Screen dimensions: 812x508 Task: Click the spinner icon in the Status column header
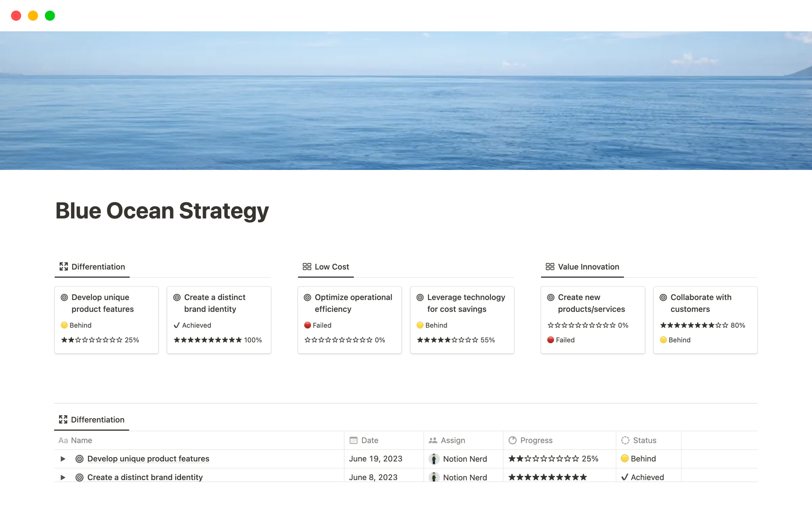pos(625,440)
